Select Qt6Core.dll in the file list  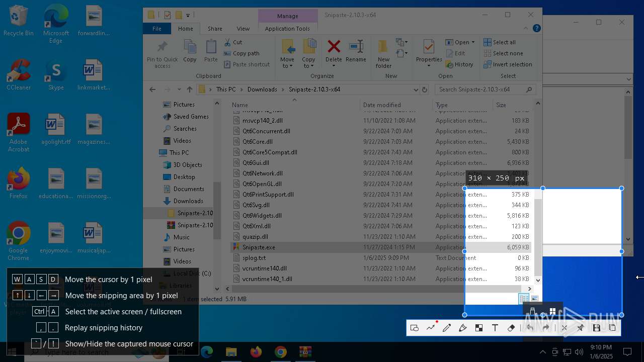tap(381, 142)
